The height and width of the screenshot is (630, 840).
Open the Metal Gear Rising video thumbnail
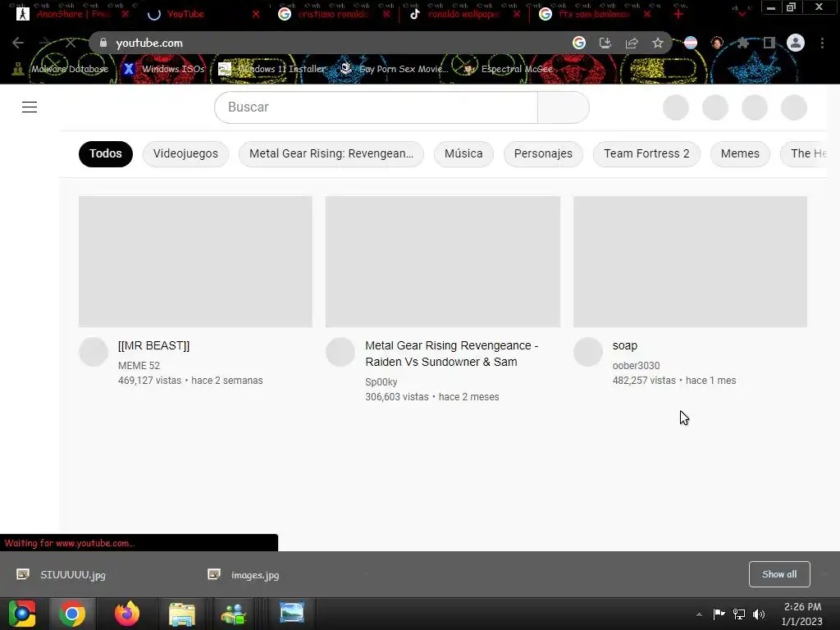[443, 262]
